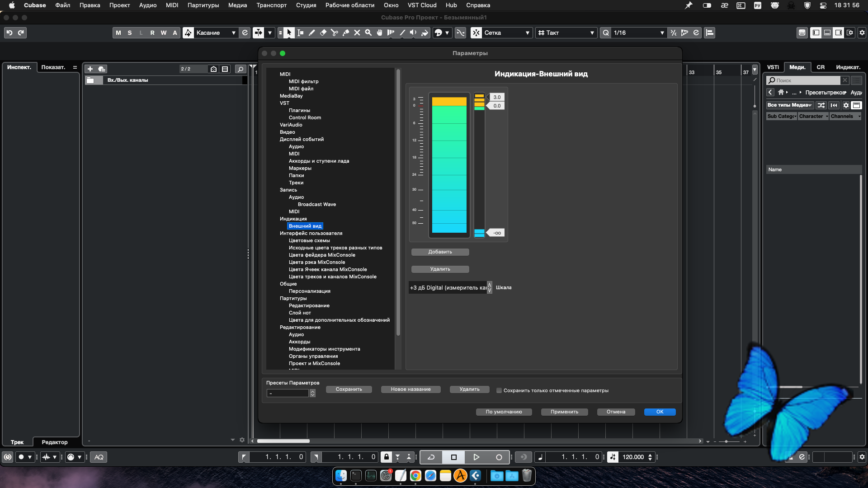Select the Draw pencil tool
The image size is (868, 488).
pos(312,33)
